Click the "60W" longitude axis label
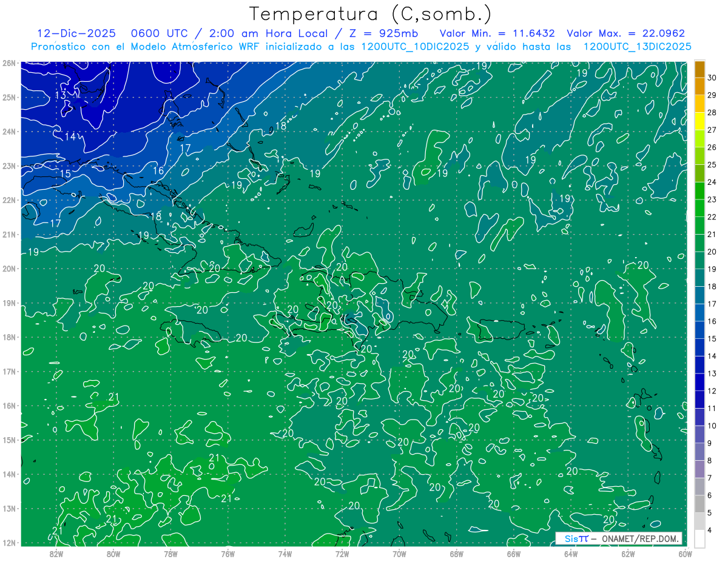728x562 pixels. (x=685, y=553)
